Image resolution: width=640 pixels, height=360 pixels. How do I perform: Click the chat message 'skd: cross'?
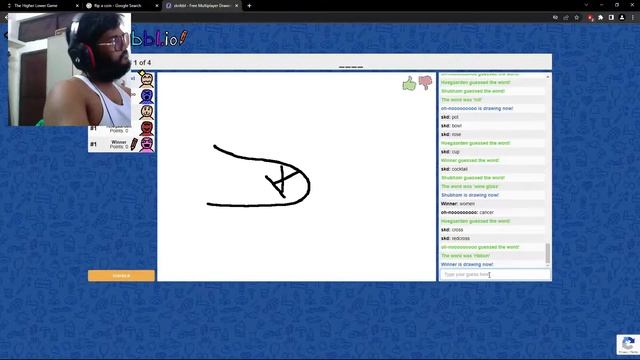pyautogui.click(x=452, y=230)
